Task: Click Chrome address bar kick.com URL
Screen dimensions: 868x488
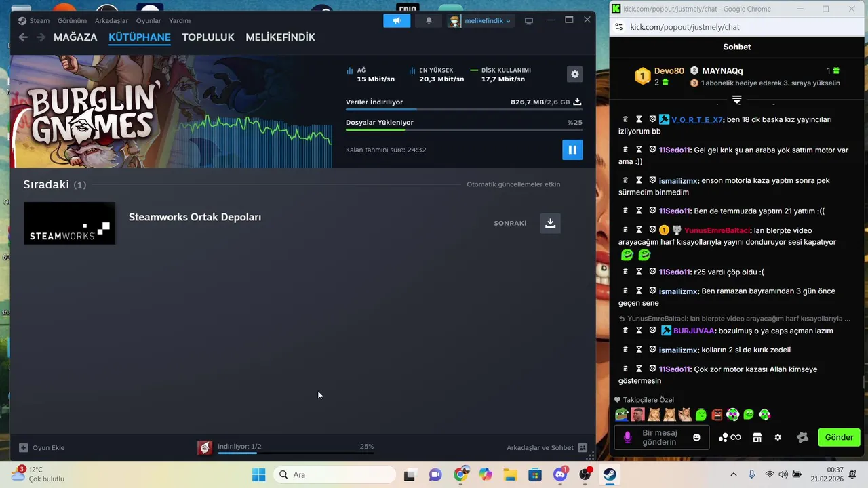Action: (x=685, y=27)
